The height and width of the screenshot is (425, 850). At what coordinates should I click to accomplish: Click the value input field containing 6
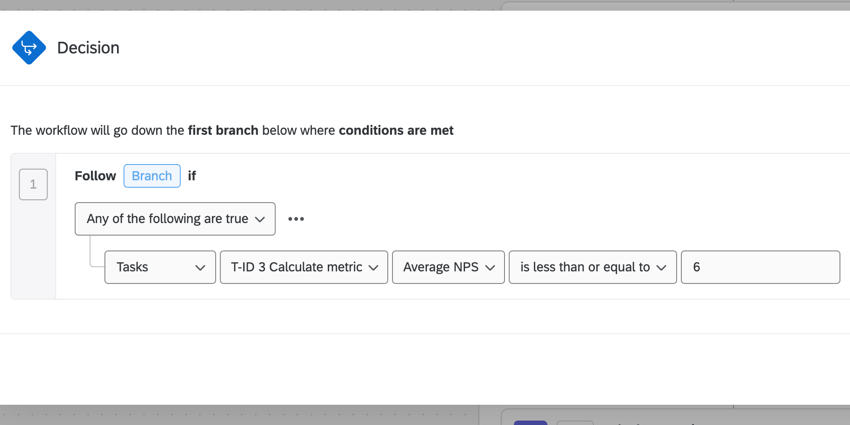[760, 267]
